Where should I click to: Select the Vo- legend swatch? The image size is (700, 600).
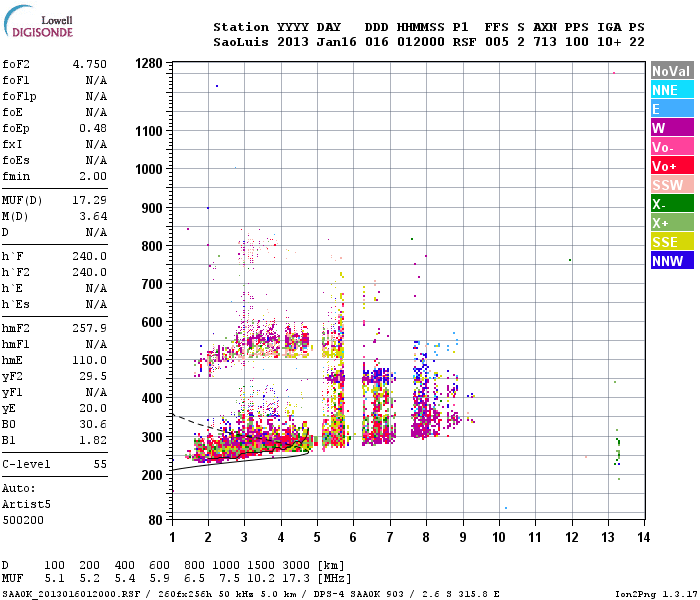tap(672, 147)
